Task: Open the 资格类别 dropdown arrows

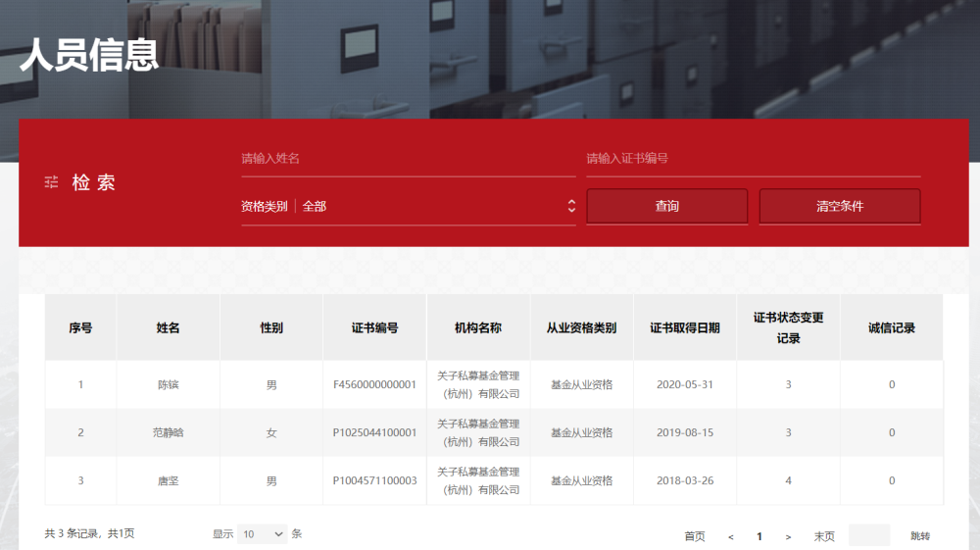Action: (571, 206)
